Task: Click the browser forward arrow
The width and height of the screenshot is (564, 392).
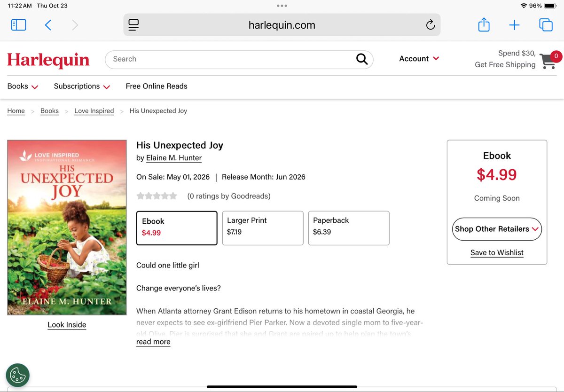Action: (x=75, y=25)
